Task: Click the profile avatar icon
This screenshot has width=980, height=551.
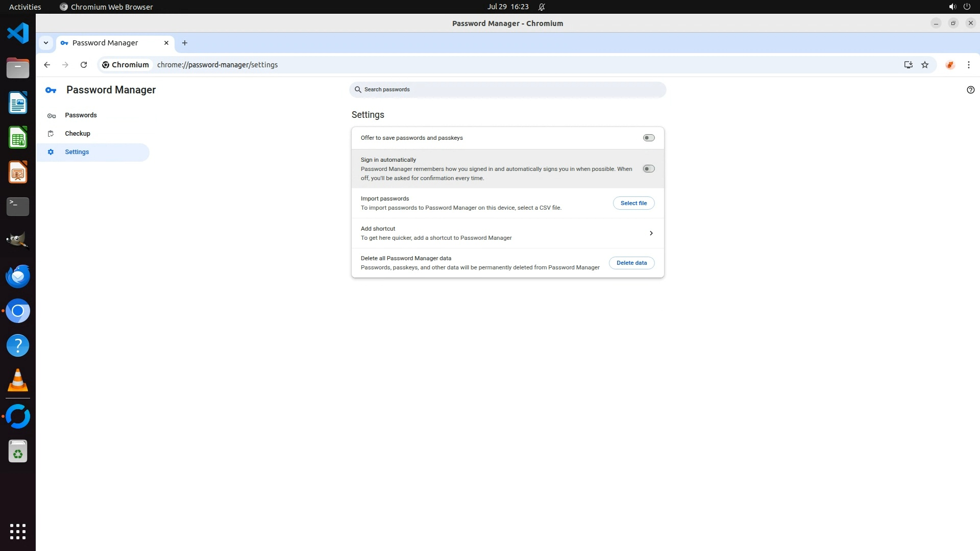Action: (950, 65)
